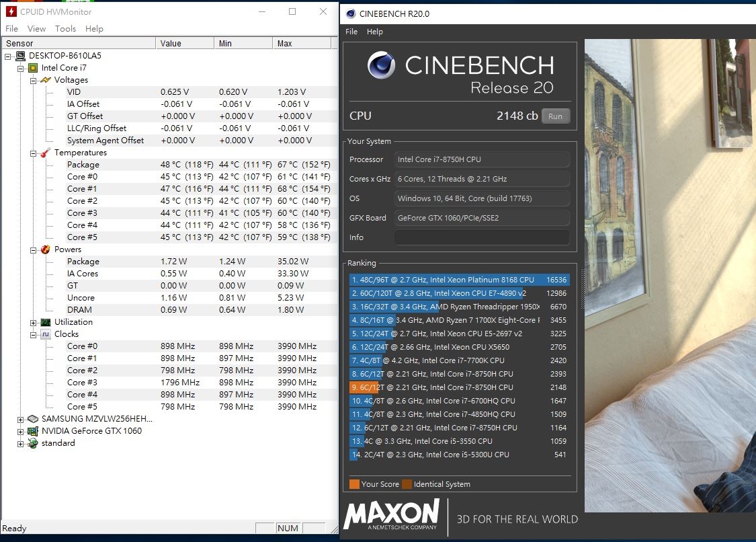Click the Temperatures thermometer icon
This screenshot has width=756, height=542.
(x=45, y=153)
